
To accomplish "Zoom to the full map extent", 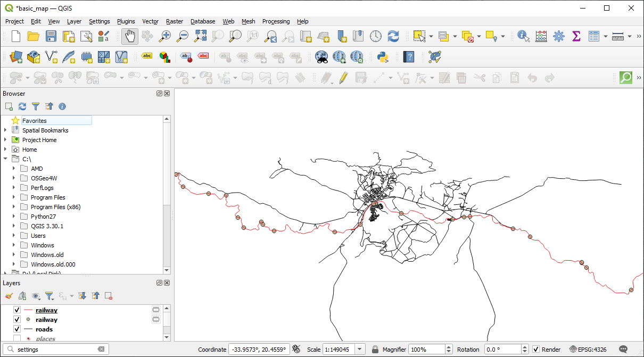I will (x=200, y=37).
